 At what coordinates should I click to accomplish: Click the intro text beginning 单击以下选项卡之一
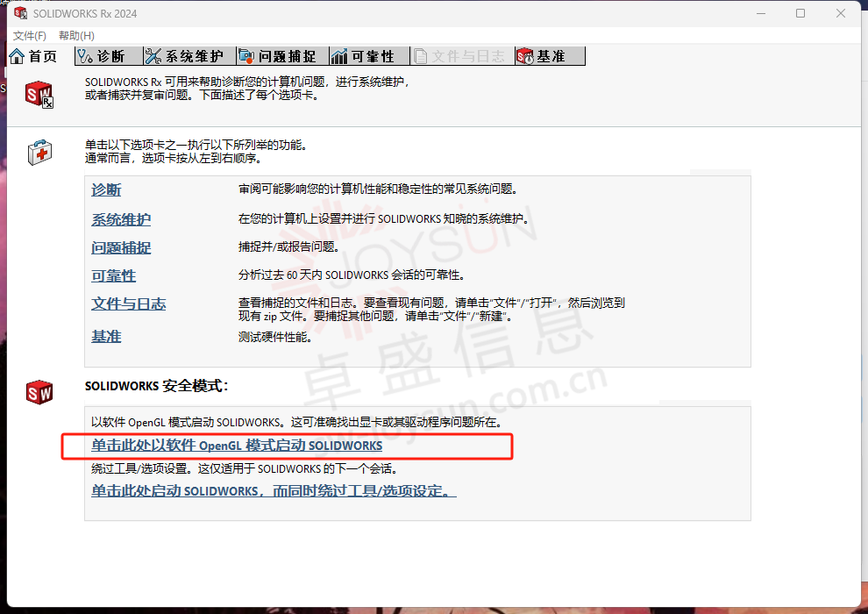(x=196, y=152)
